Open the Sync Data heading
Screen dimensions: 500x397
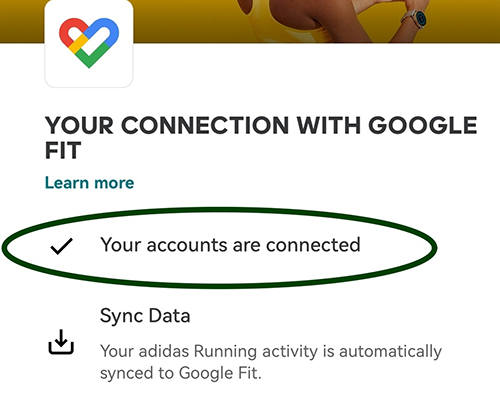tap(145, 316)
